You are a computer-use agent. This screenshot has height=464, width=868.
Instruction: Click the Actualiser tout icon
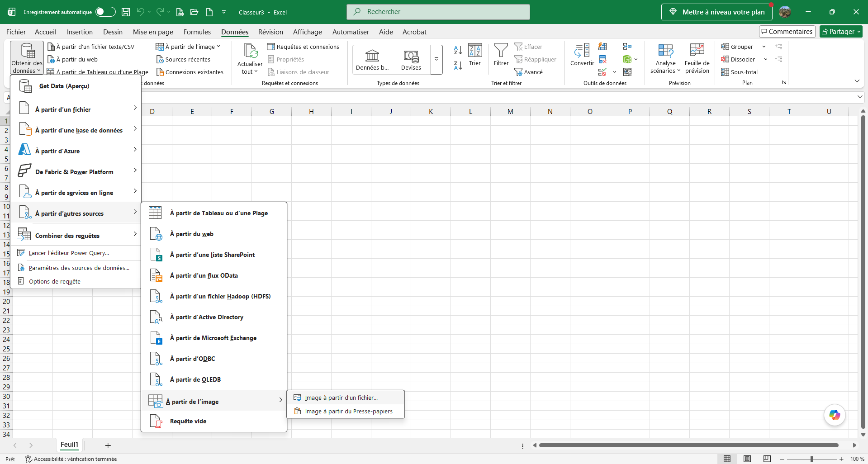pos(250,52)
